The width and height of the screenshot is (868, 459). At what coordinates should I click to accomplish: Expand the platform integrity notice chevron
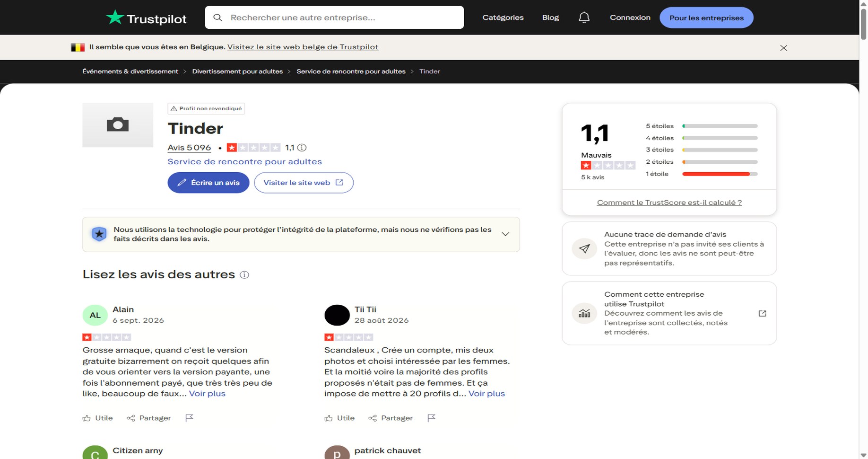coord(505,234)
